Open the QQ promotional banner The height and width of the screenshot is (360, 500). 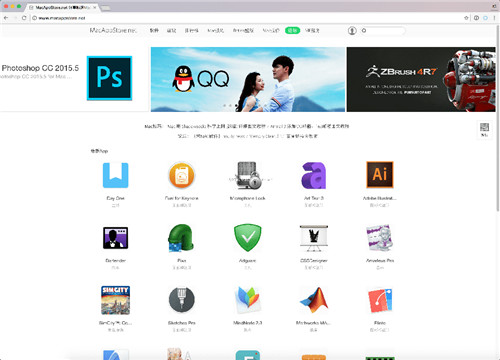[x=248, y=79]
